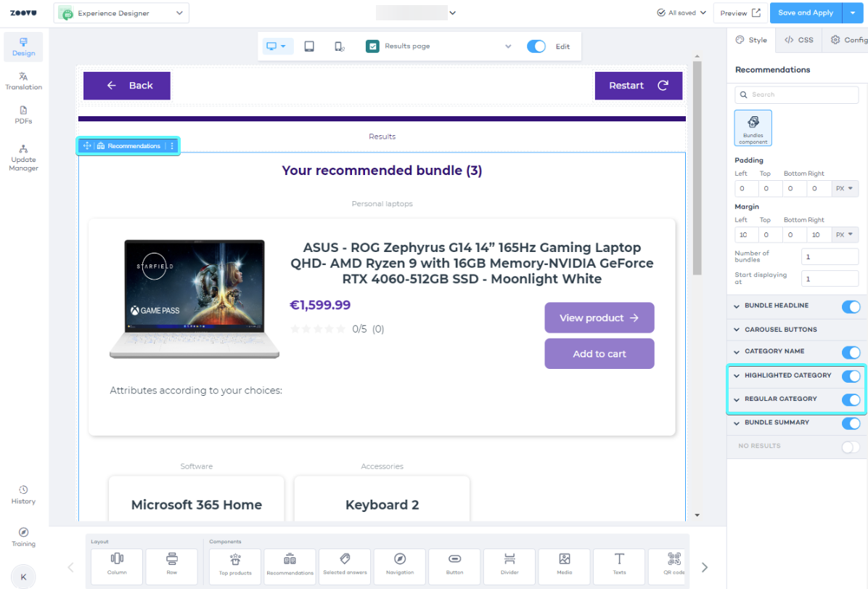Image resolution: width=868 pixels, height=589 pixels.
Task: Switch to tablet preview icon
Action: click(x=309, y=46)
